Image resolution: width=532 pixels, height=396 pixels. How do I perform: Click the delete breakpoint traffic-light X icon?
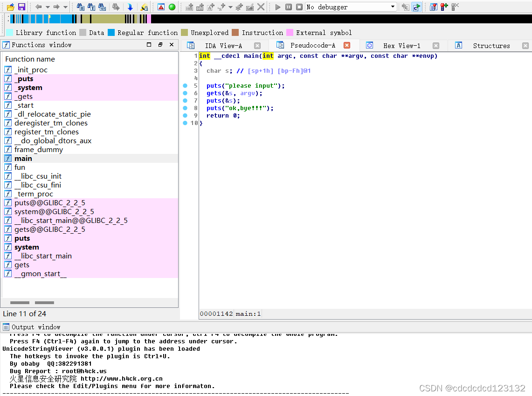coord(455,7)
